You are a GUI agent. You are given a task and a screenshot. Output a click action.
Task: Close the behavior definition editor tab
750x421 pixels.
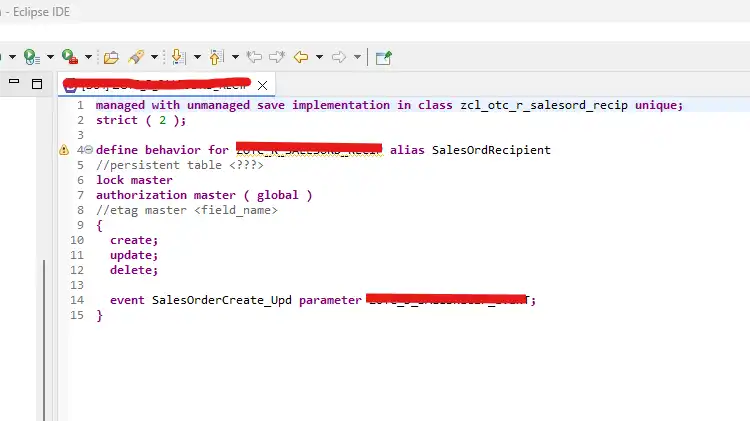coord(263,85)
